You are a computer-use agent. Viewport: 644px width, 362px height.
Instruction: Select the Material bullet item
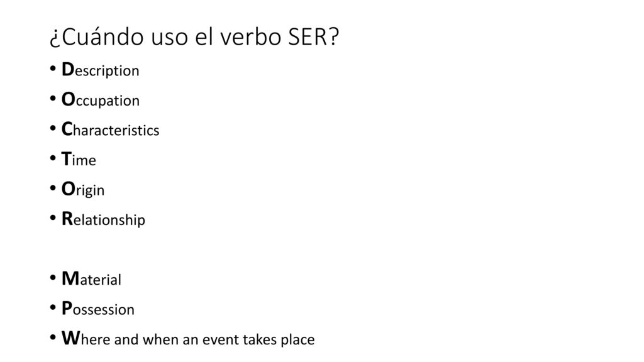(91, 279)
